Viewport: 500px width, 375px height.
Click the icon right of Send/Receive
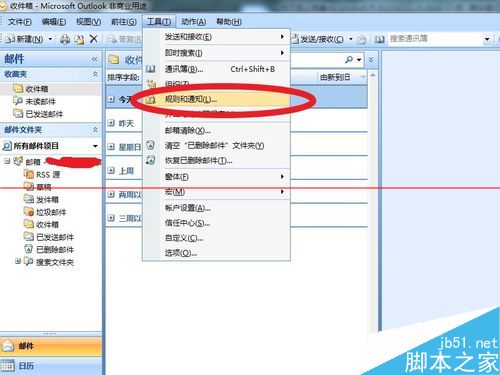point(362,40)
